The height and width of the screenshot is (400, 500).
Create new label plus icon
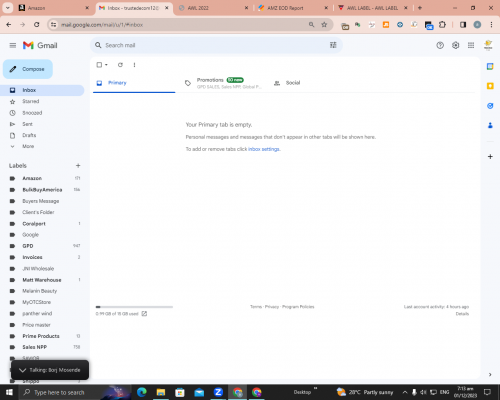[x=78, y=166]
